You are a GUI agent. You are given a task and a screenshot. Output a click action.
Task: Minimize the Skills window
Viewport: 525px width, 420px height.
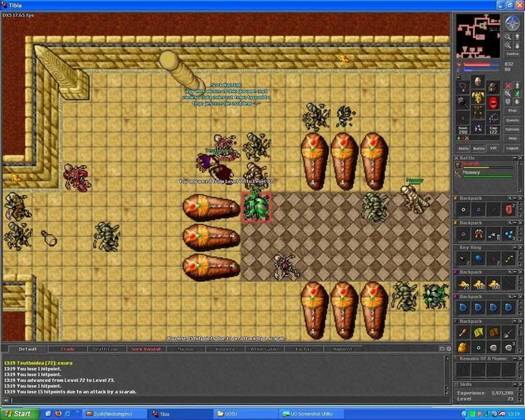(x=515, y=385)
